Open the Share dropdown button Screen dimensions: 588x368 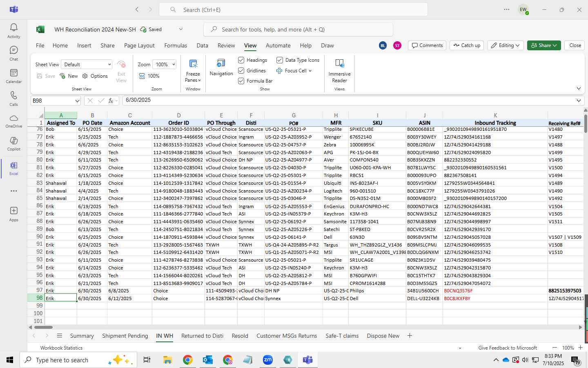pos(544,45)
